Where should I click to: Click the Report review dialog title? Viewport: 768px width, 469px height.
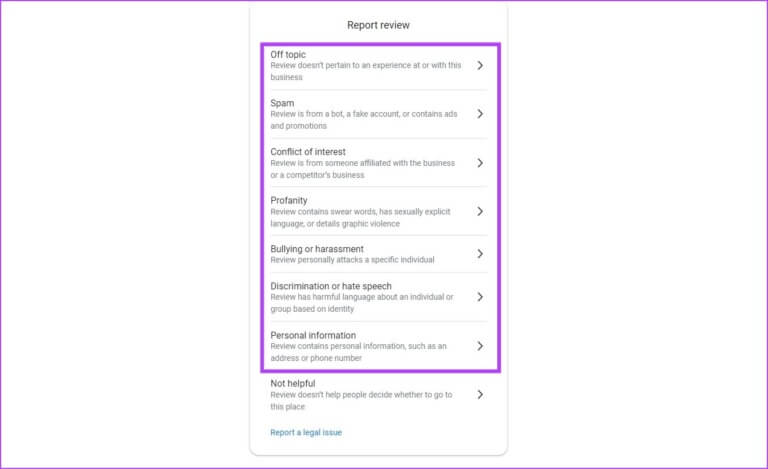click(x=378, y=25)
